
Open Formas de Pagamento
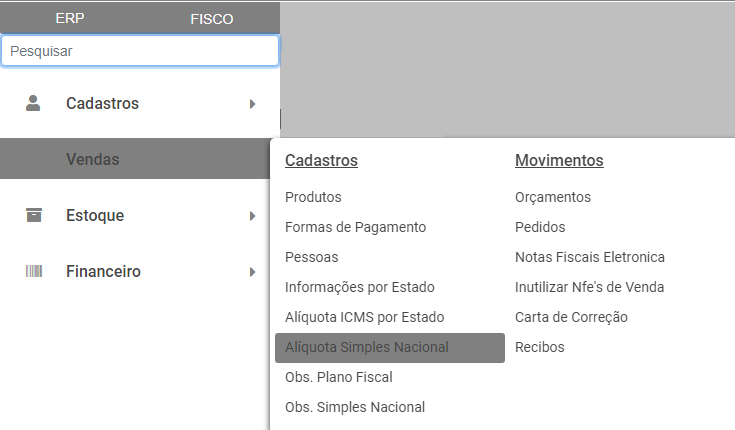tap(355, 227)
